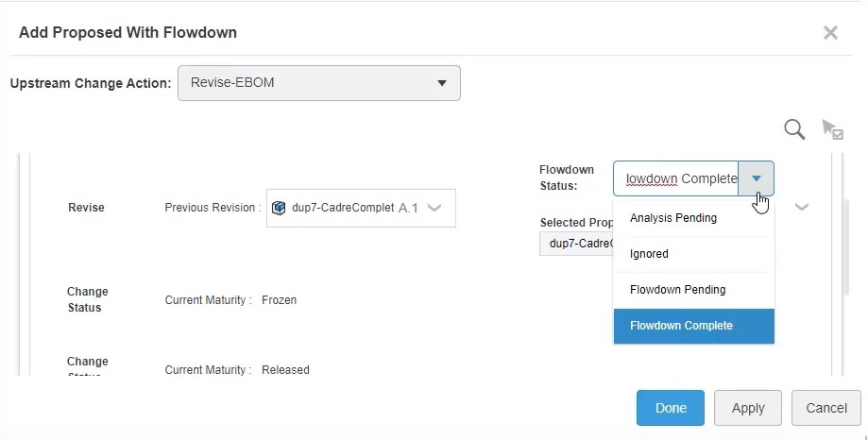This screenshot has width=868, height=440.
Task: Click the magnifier search icon
Action: tap(794, 129)
